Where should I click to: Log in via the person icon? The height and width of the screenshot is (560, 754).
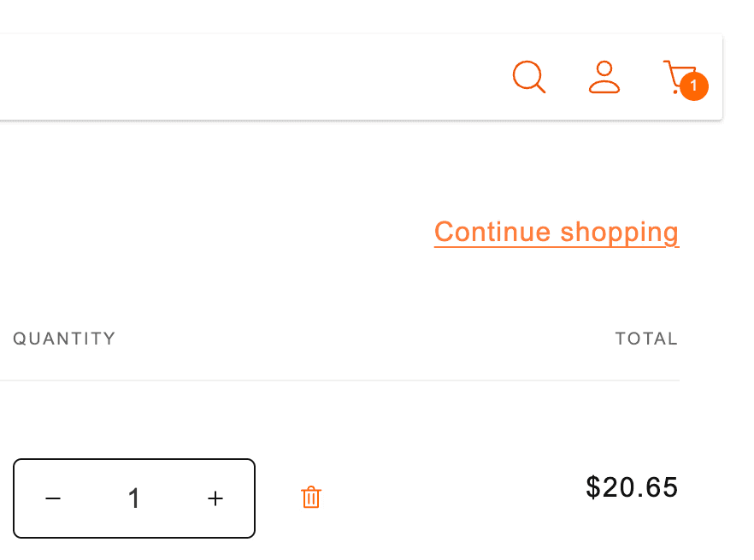pyautogui.click(x=604, y=77)
